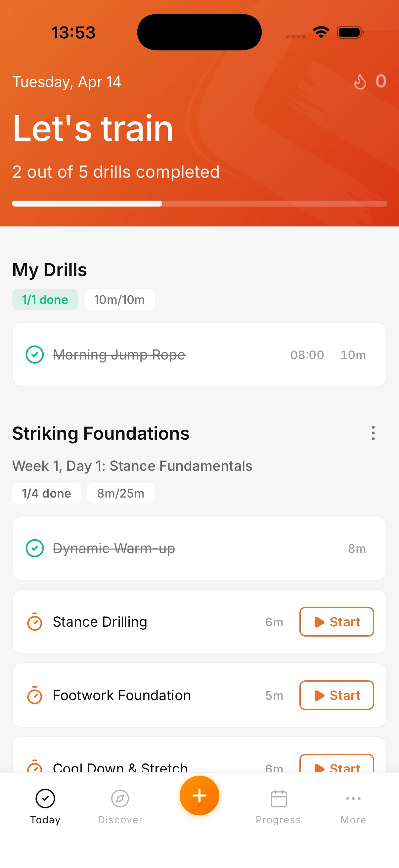Tap the Footwork Foundation timer icon

[35, 695]
